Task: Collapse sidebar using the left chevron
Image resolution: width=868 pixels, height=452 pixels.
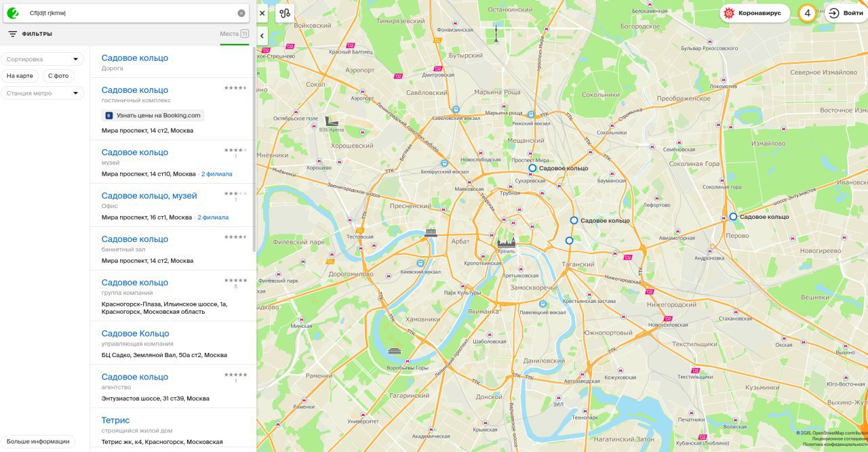Action: pyautogui.click(x=262, y=35)
